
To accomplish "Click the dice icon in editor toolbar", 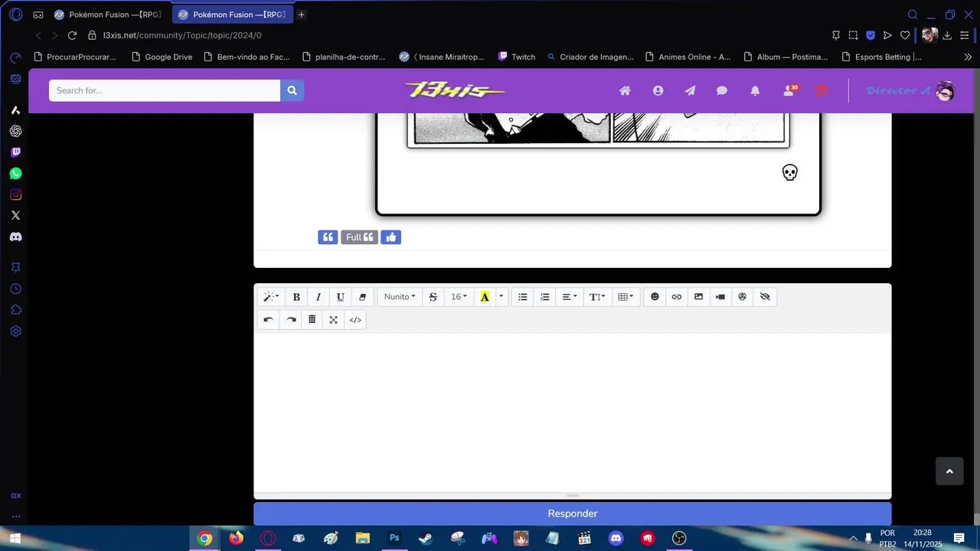I will 742,297.
